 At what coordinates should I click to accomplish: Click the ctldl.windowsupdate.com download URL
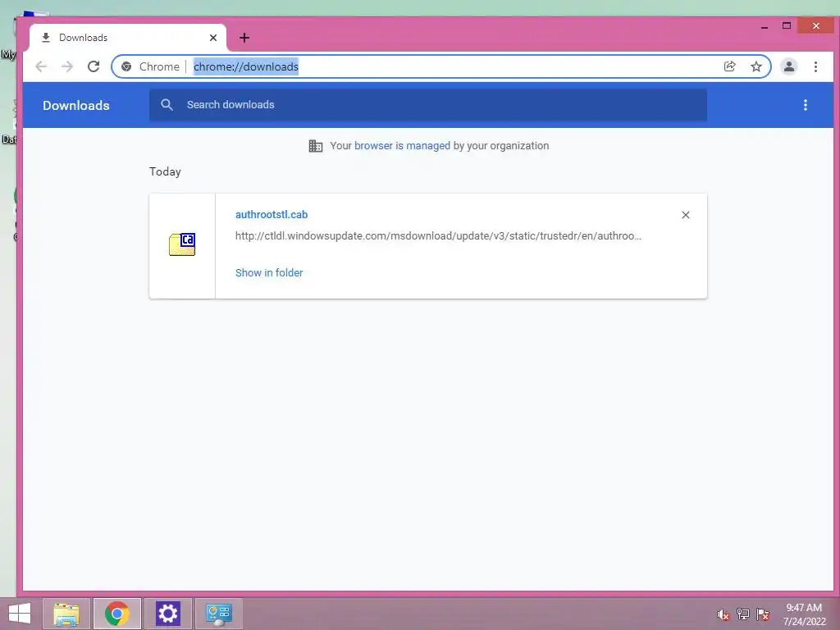(x=438, y=235)
